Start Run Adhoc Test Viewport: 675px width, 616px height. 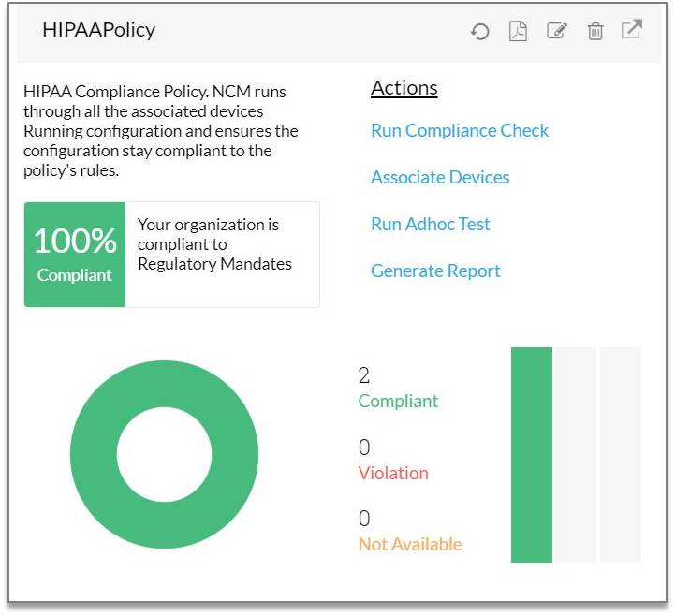click(x=430, y=225)
